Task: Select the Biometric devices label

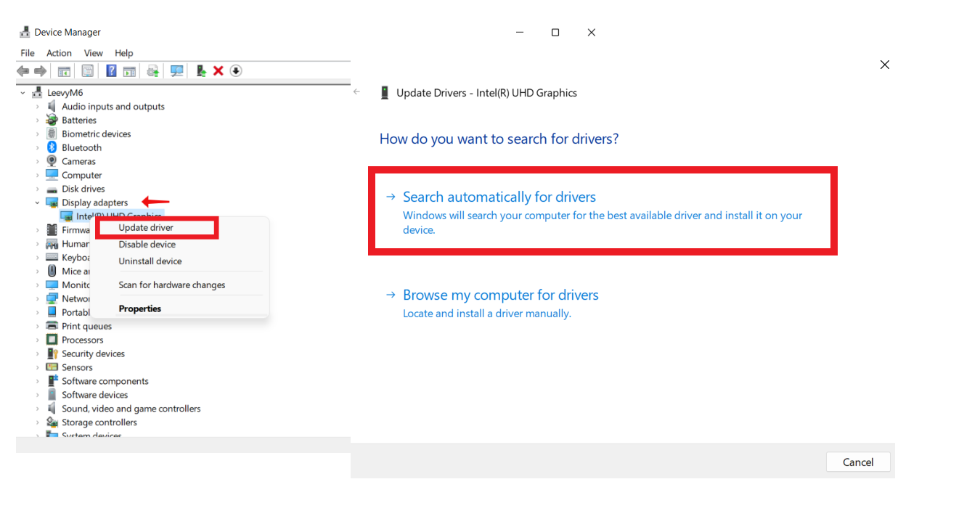Action: pos(97,134)
